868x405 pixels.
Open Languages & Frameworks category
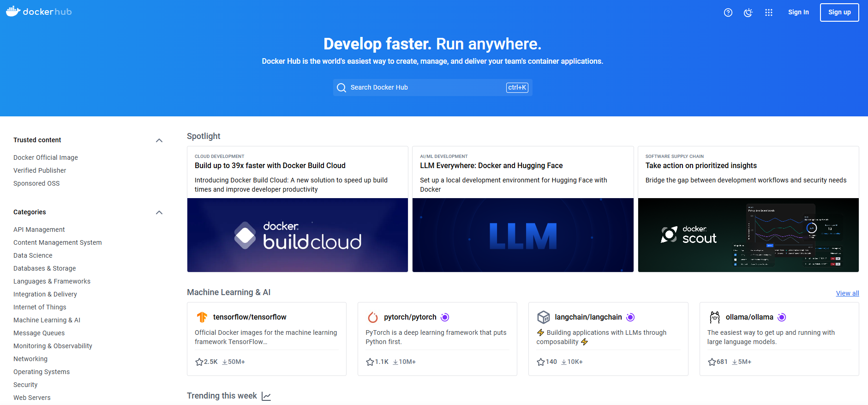point(52,281)
